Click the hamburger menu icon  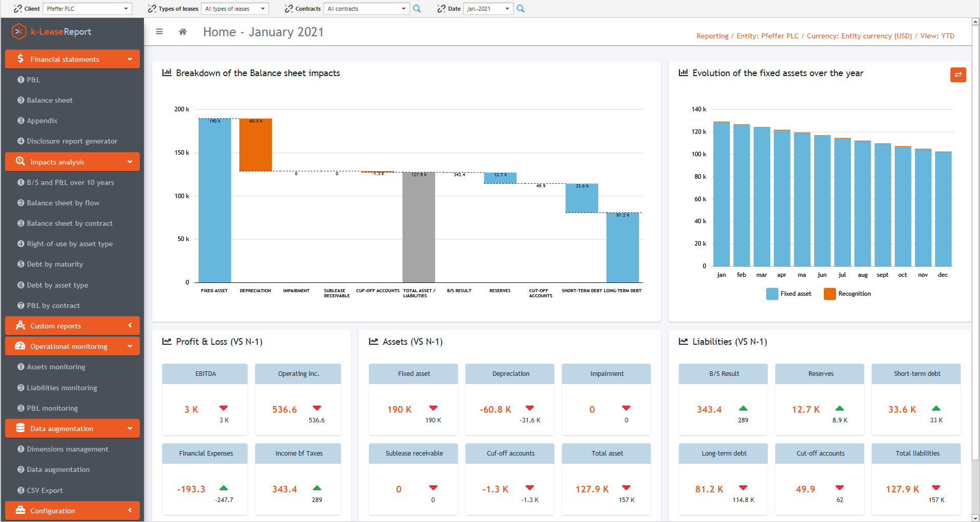pyautogui.click(x=160, y=32)
